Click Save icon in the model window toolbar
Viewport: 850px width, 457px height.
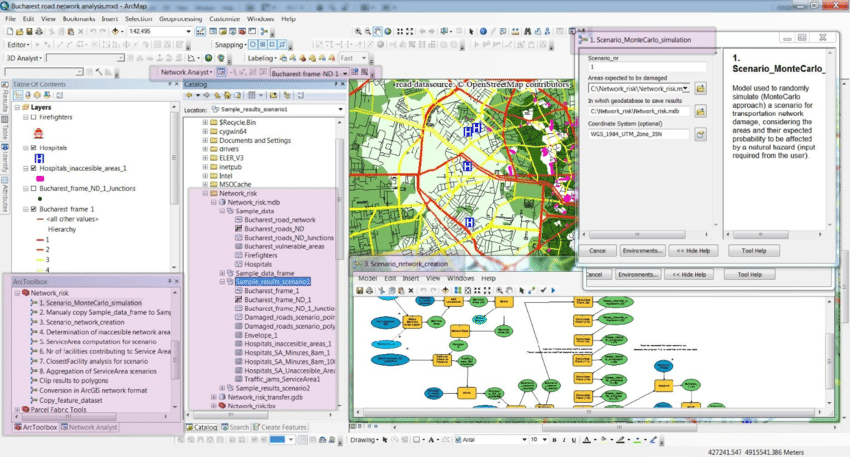[359, 291]
